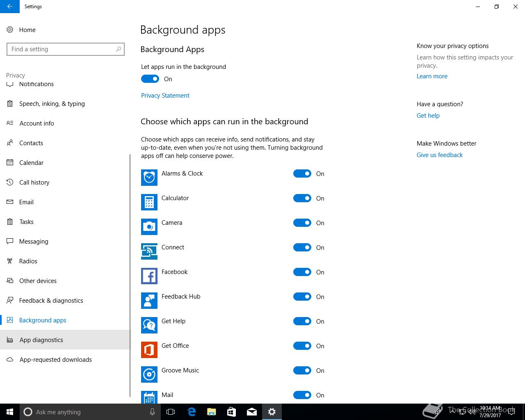Click the Find a setting search box
Screen dimensions: 525x420
click(x=66, y=49)
